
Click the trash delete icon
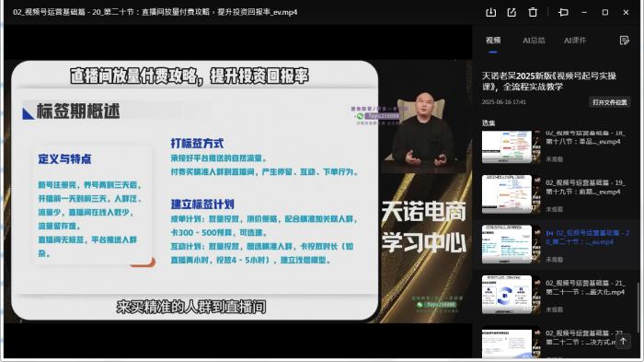tap(533, 12)
